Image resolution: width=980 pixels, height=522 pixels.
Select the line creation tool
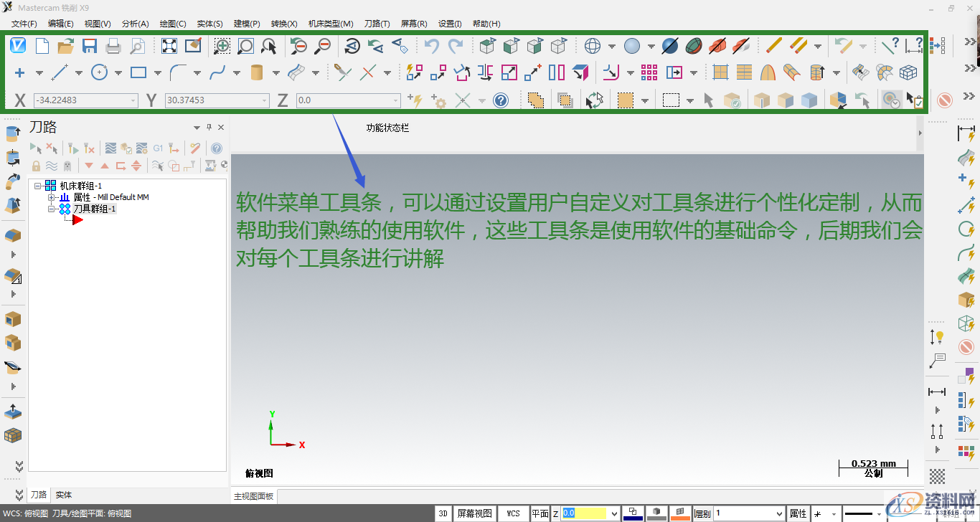coord(57,72)
